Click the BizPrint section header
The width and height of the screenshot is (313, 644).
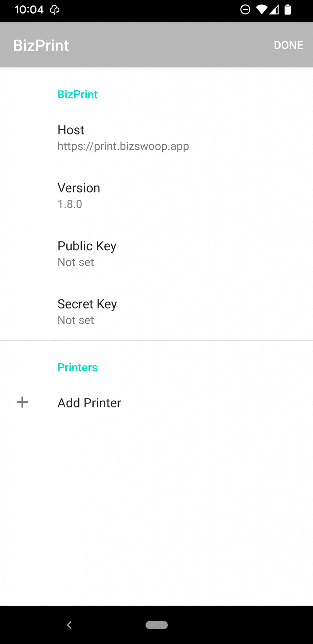pyautogui.click(x=77, y=94)
